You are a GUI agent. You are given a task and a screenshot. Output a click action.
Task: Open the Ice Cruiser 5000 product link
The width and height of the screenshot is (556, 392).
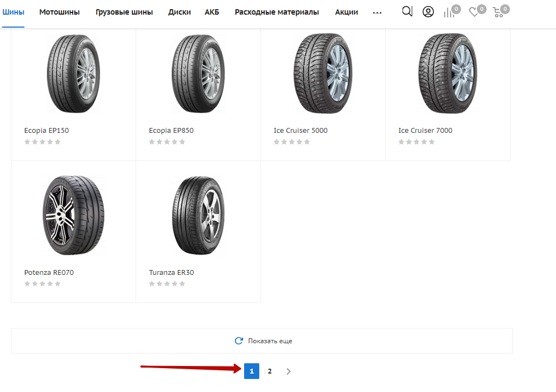[301, 131]
